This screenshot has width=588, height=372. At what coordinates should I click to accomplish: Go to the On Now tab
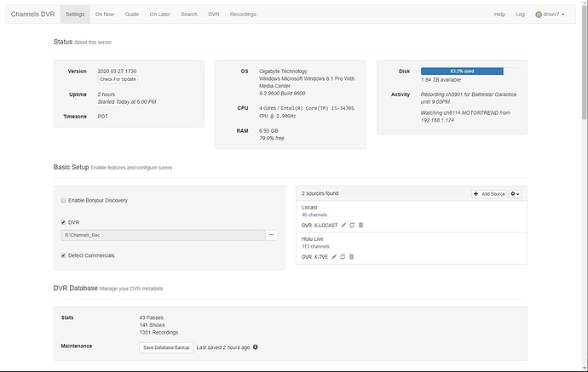pos(105,14)
